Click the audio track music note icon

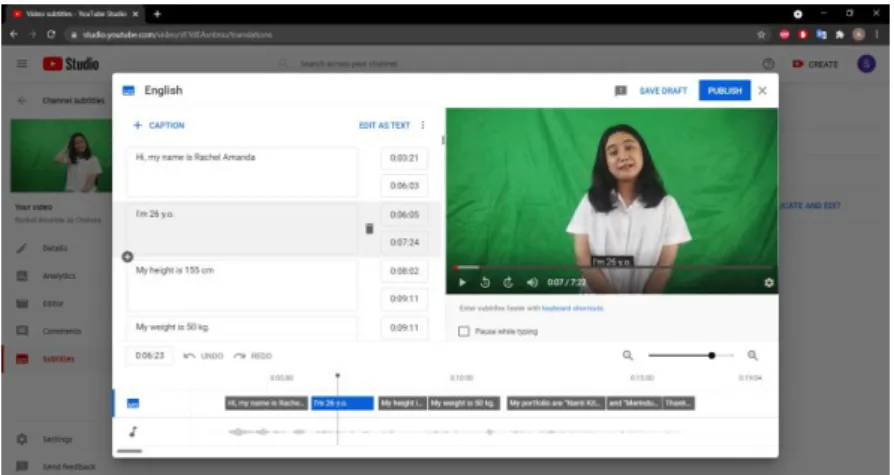[x=133, y=432]
